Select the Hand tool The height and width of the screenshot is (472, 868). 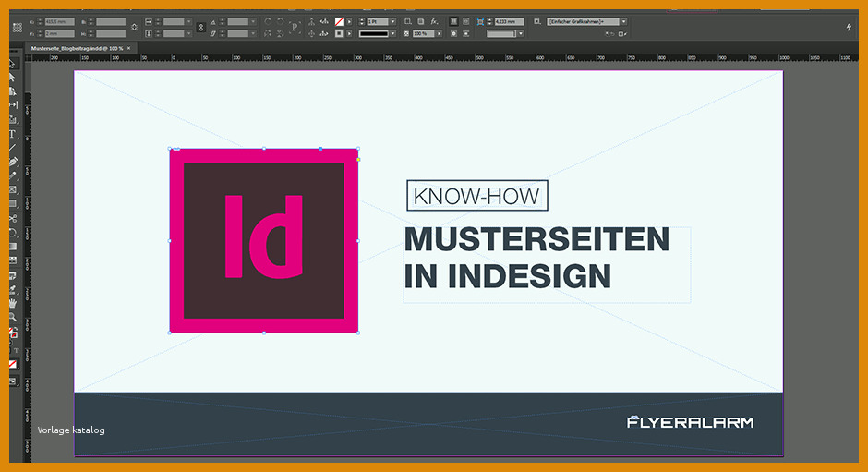[x=13, y=303]
